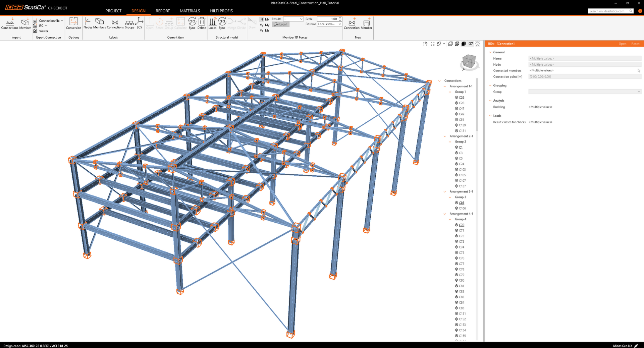Toggle the Local forces button
644x348 pixels.
280,24
